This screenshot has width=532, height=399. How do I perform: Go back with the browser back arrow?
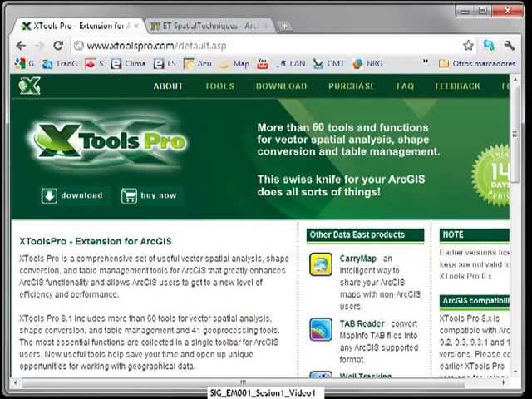tap(21, 46)
